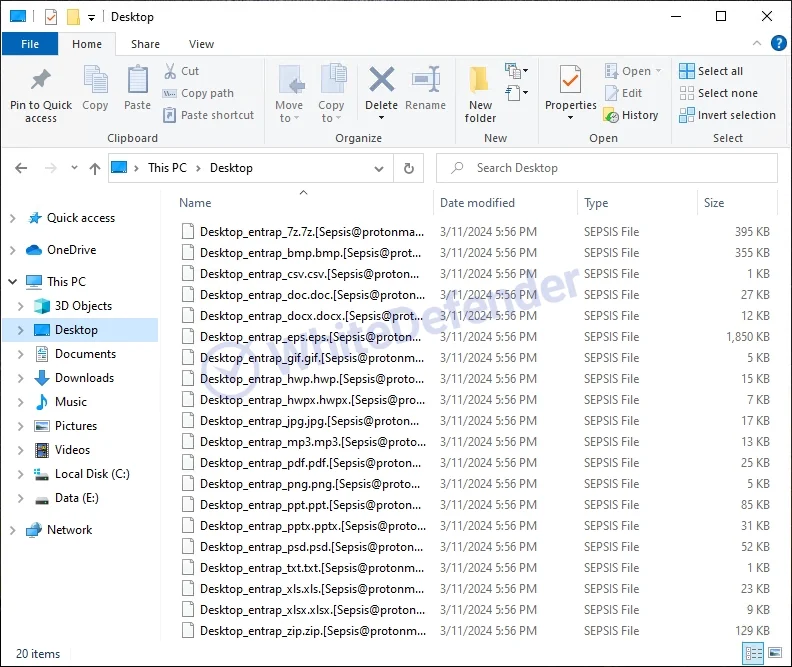
Task: Click the Pin to Quick access icon
Action: (x=41, y=84)
